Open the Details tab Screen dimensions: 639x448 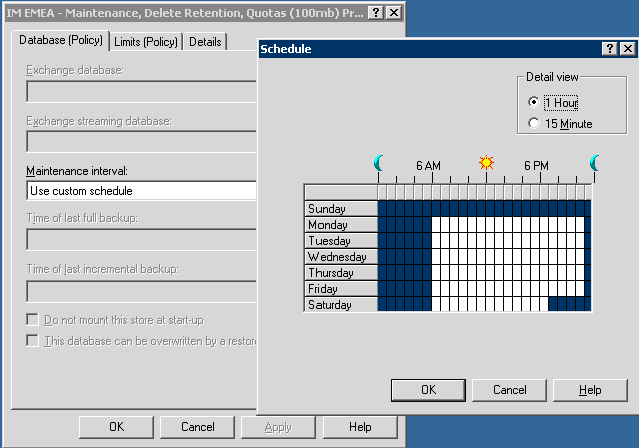[205, 41]
